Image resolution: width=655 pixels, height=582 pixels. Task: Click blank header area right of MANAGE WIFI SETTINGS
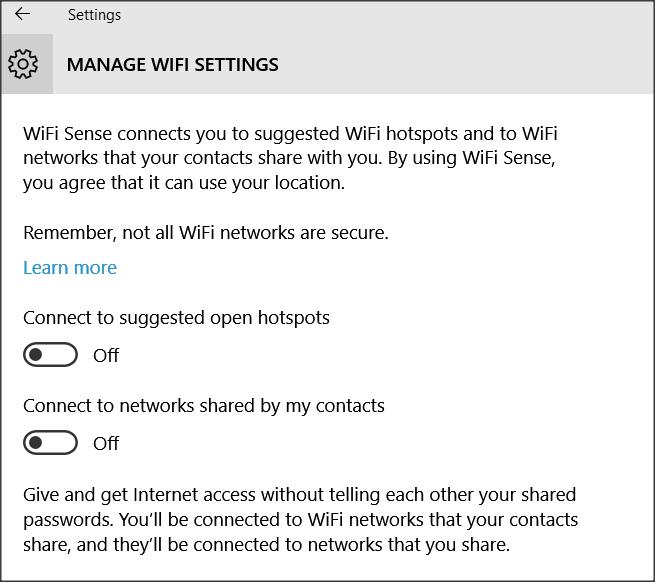(x=470, y=65)
